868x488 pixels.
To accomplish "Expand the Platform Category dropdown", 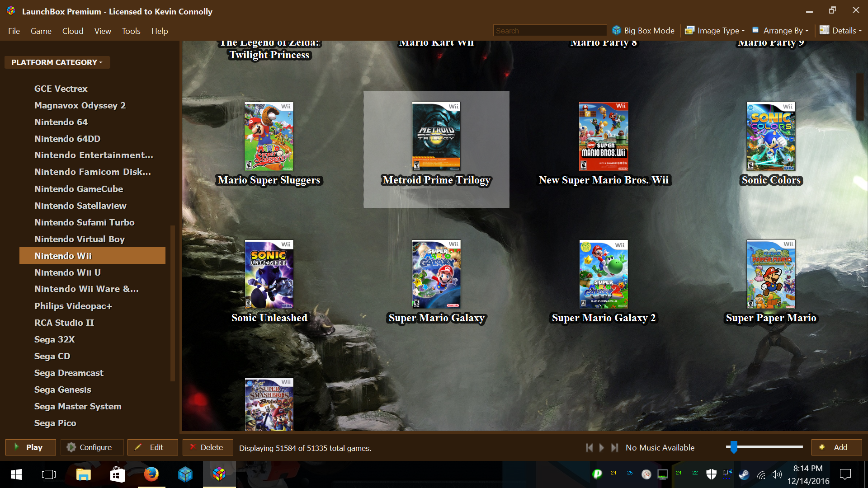I will pyautogui.click(x=57, y=62).
